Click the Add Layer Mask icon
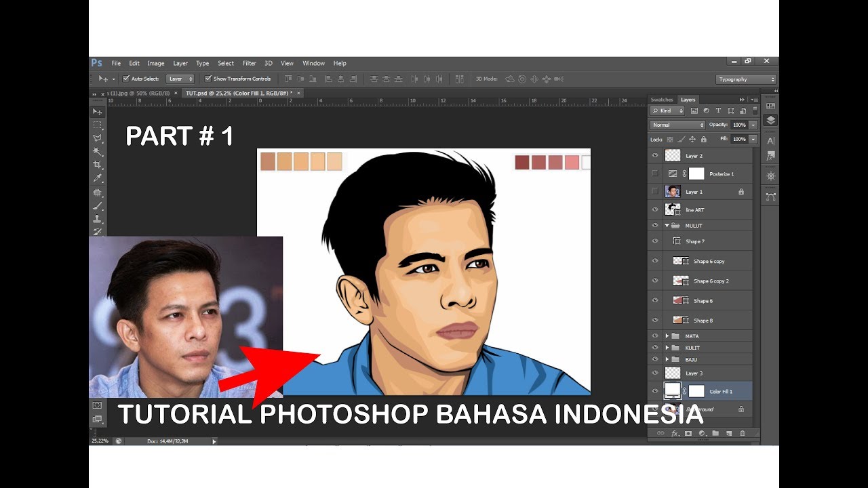 coord(688,433)
